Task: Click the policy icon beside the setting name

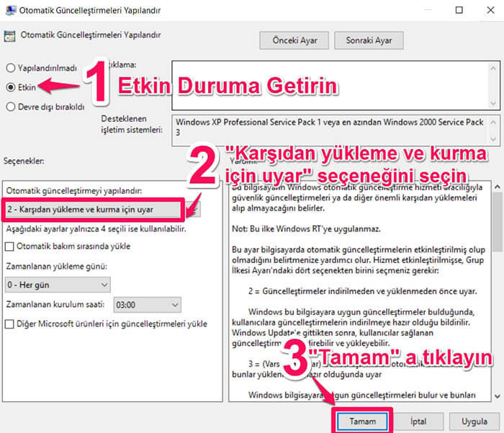Action: click(9, 35)
